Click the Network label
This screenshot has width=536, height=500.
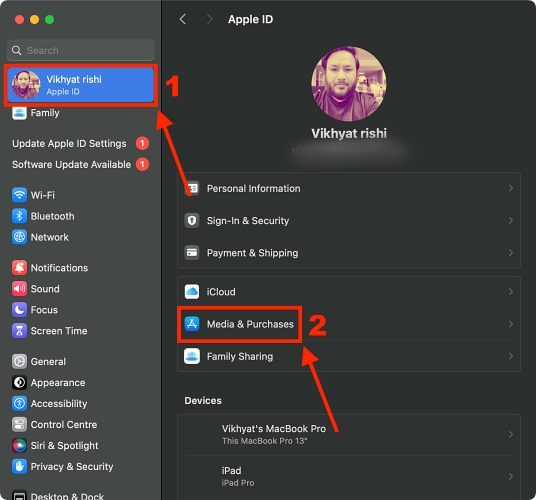click(x=50, y=237)
